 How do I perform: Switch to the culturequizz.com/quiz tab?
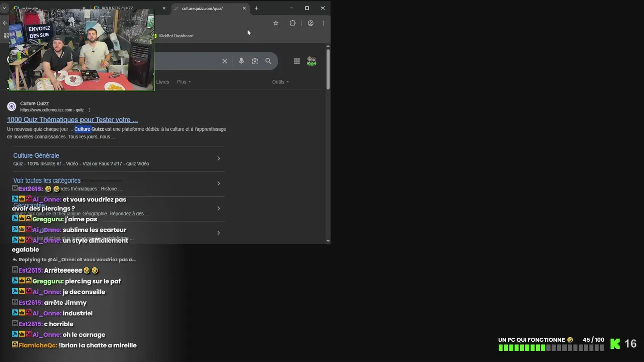click(x=209, y=8)
